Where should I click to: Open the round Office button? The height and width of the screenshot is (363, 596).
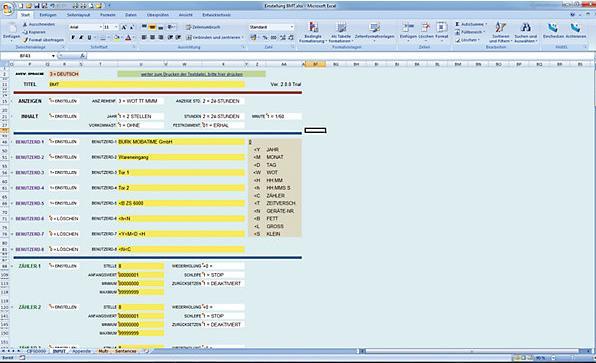(7, 8)
